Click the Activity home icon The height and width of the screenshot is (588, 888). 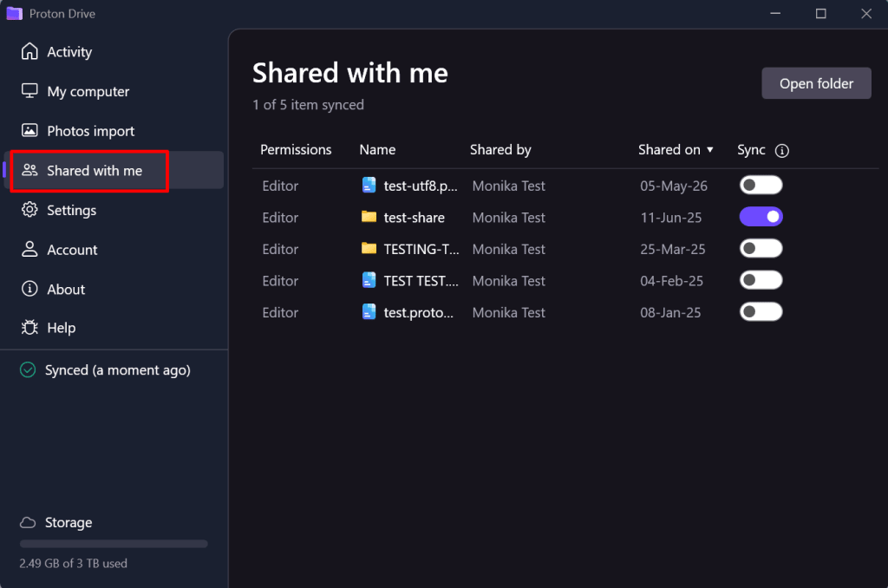coord(29,51)
